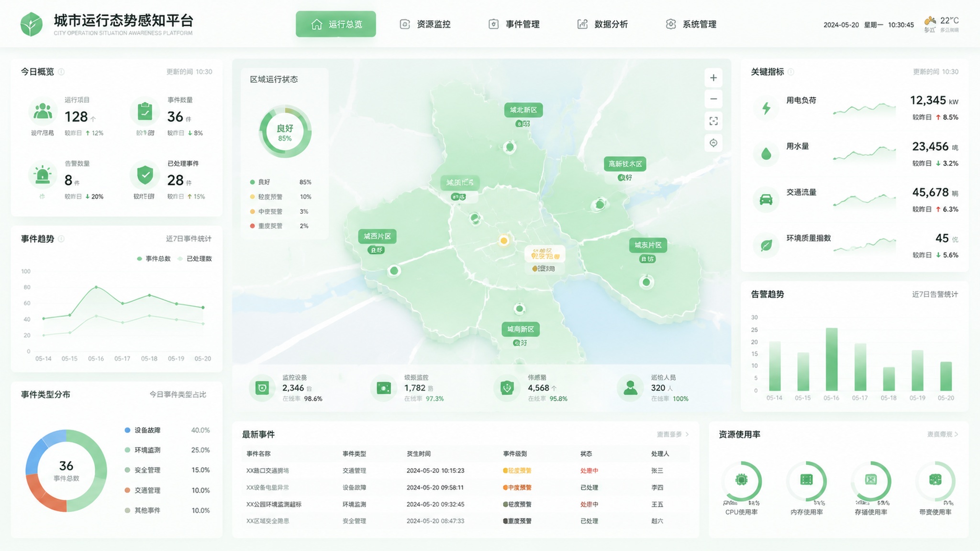Screen dimensions: 980x551
Task: Click the 05-16 bar in 告警趋势
Action: pyautogui.click(x=832, y=359)
